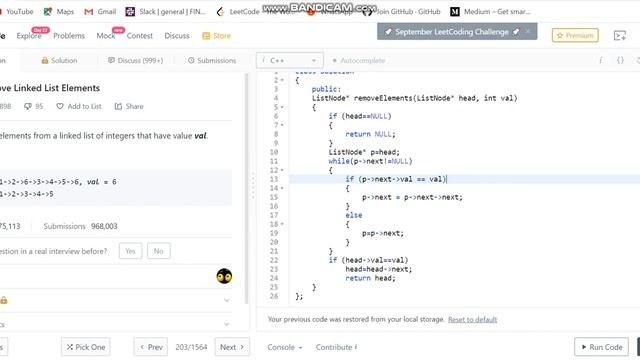Open the YouTube bookmark

pyautogui.click(x=16, y=12)
